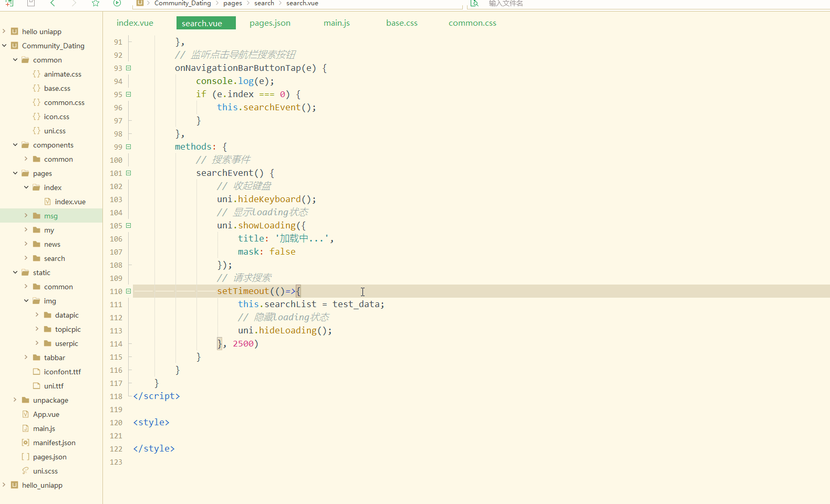Image resolution: width=830 pixels, height=504 pixels.
Task: Select common folder under static
Action: coord(58,287)
